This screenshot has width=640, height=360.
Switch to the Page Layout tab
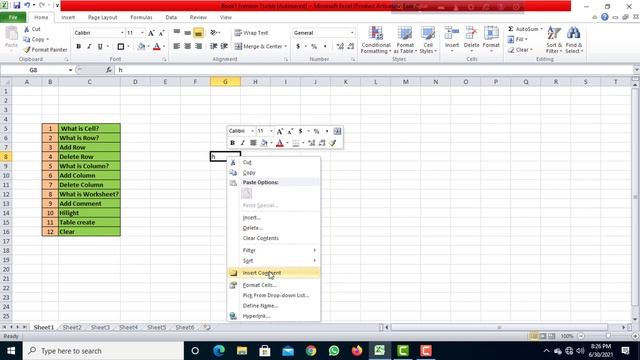click(102, 18)
